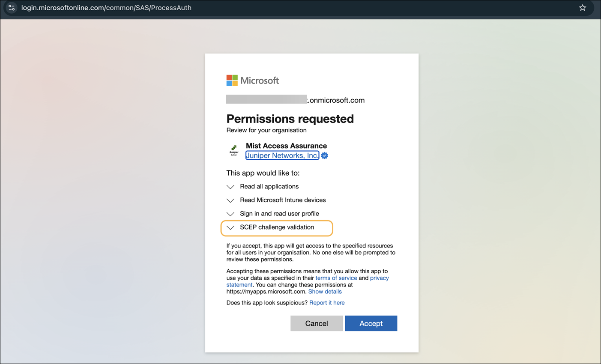This screenshot has height=364, width=601.
Task: Click Show details to reveal permission details
Action: point(325,291)
